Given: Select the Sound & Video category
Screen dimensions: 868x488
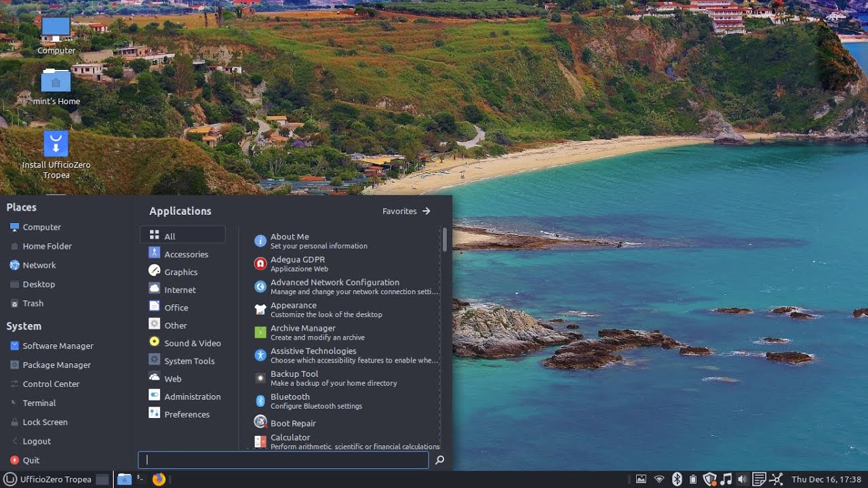Looking at the screenshot, I should (192, 343).
